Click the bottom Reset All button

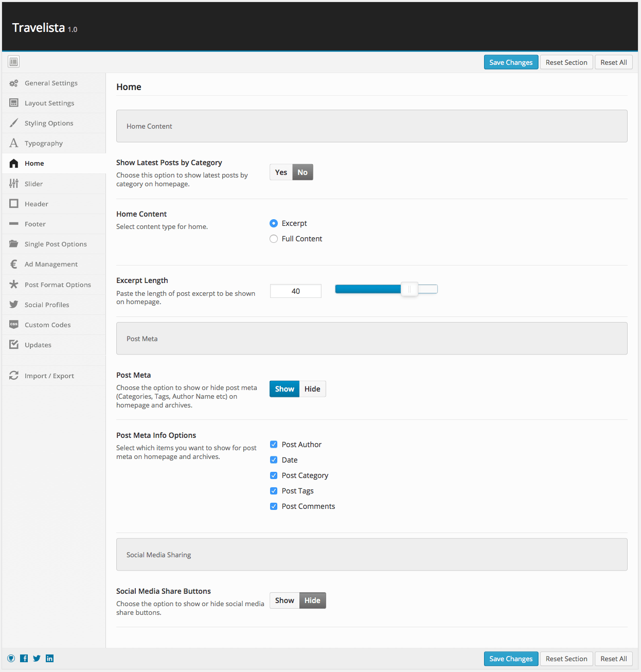tap(614, 659)
